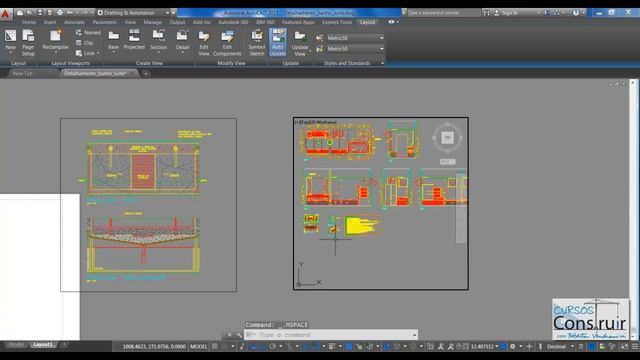Click the ViewCube in the active viewport
The image size is (640, 360).
pos(447,138)
